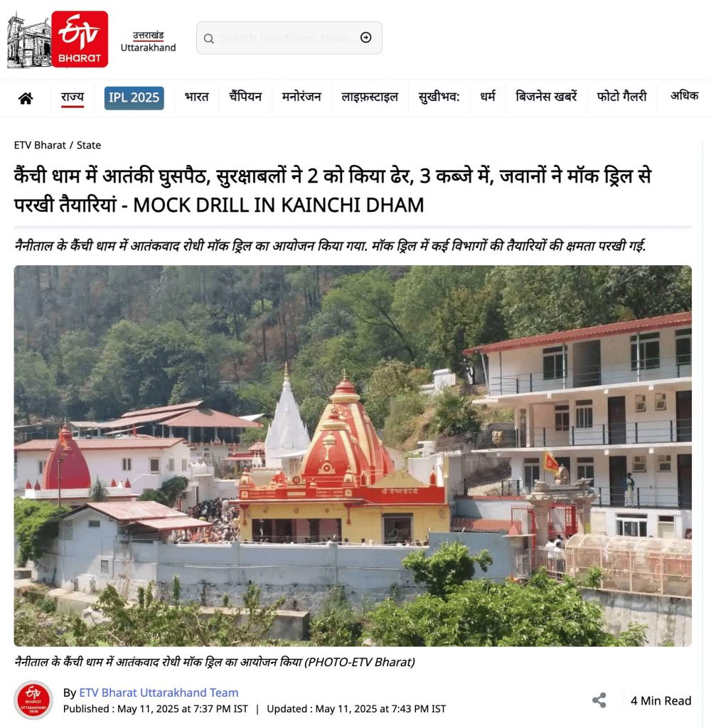Click the Kedarnath temple sketch in header
The width and height of the screenshot is (711, 728).
28,41
